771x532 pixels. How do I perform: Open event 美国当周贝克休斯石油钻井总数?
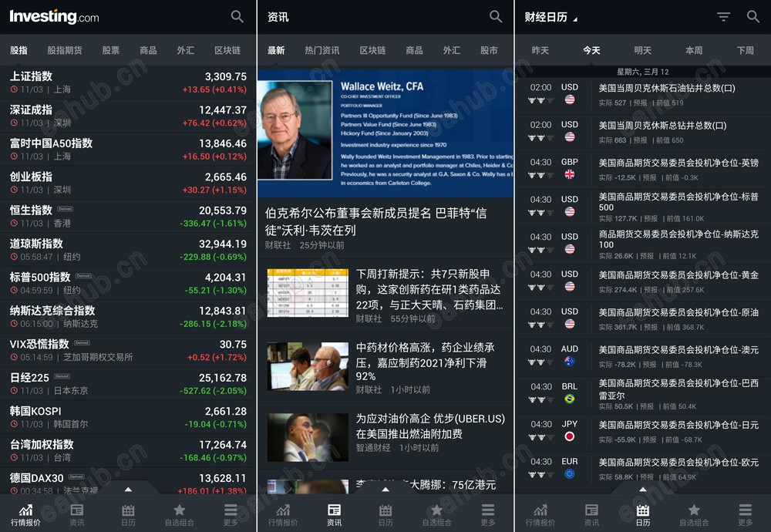coord(643,94)
